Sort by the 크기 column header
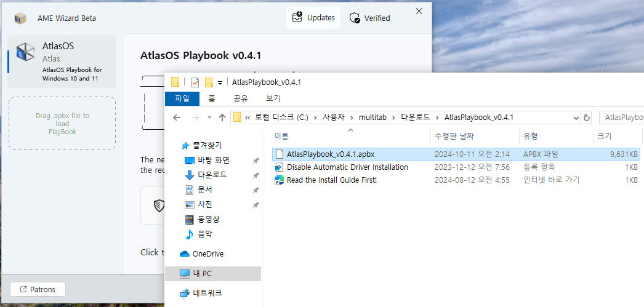The image size is (644, 307). click(618, 136)
